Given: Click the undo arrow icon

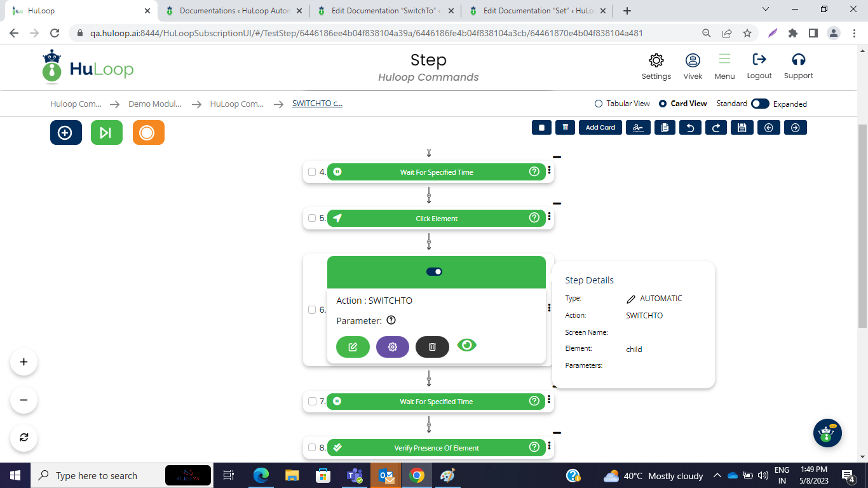Looking at the screenshot, I should [690, 128].
